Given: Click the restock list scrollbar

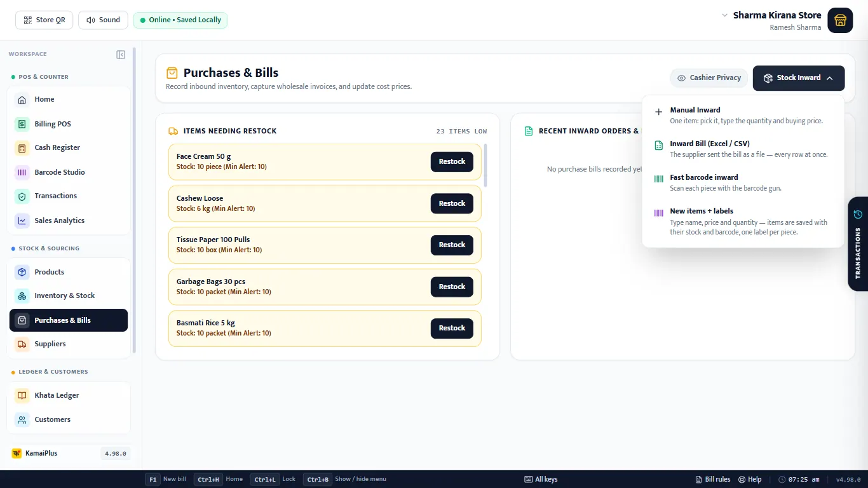Looking at the screenshot, I should (486, 165).
